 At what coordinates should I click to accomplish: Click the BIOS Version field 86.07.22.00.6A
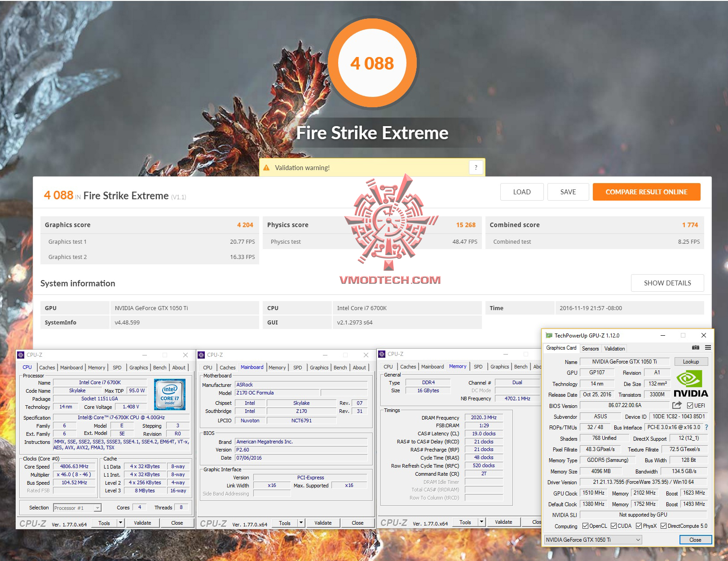[x=625, y=405]
